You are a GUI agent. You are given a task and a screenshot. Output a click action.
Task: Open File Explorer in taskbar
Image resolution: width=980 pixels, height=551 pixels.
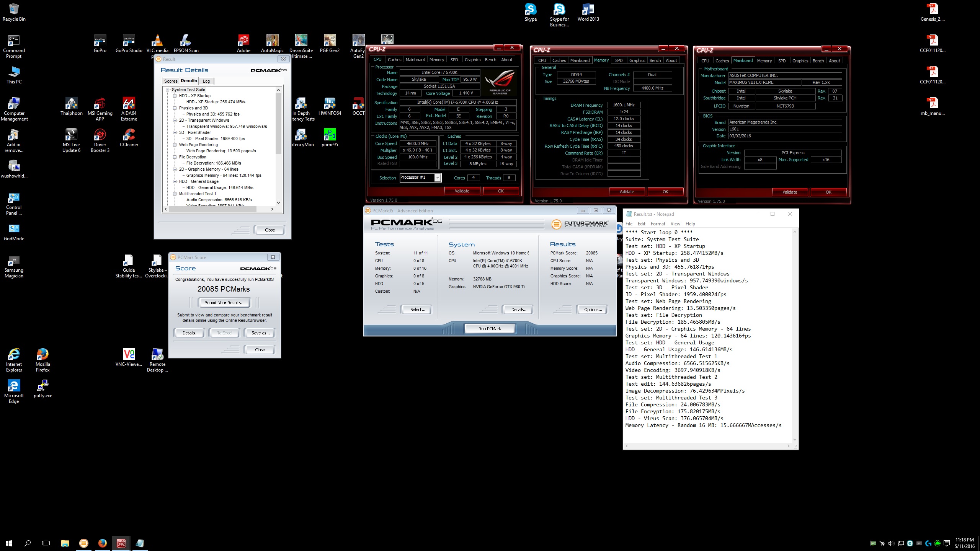[65, 543]
